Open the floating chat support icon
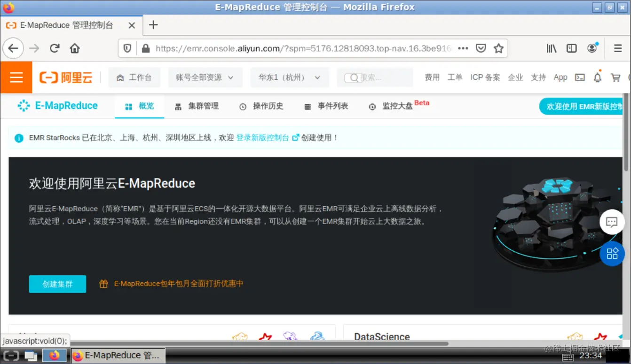 tap(612, 222)
